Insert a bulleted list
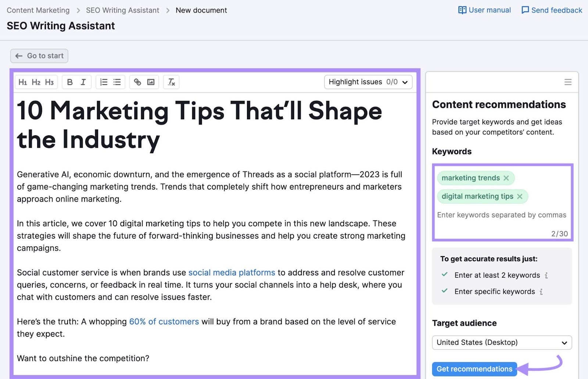This screenshot has width=588, height=379. click(117, 82)
